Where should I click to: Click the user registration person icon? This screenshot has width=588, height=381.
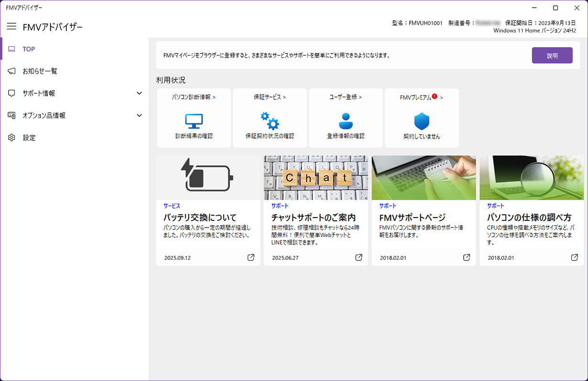(x=346, y=121)
